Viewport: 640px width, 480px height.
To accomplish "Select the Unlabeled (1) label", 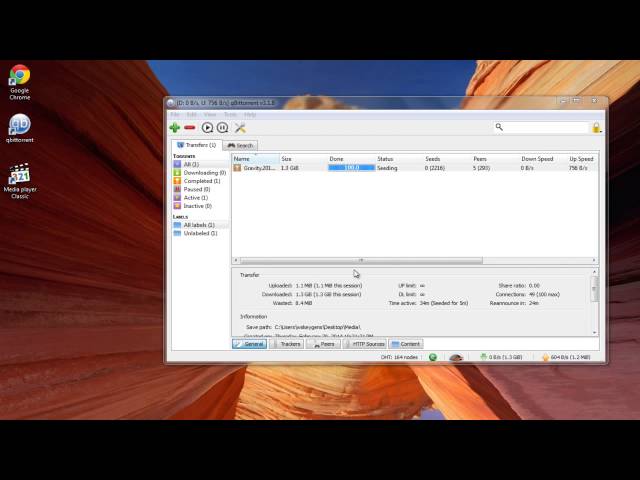I will (x=200, y=233).
